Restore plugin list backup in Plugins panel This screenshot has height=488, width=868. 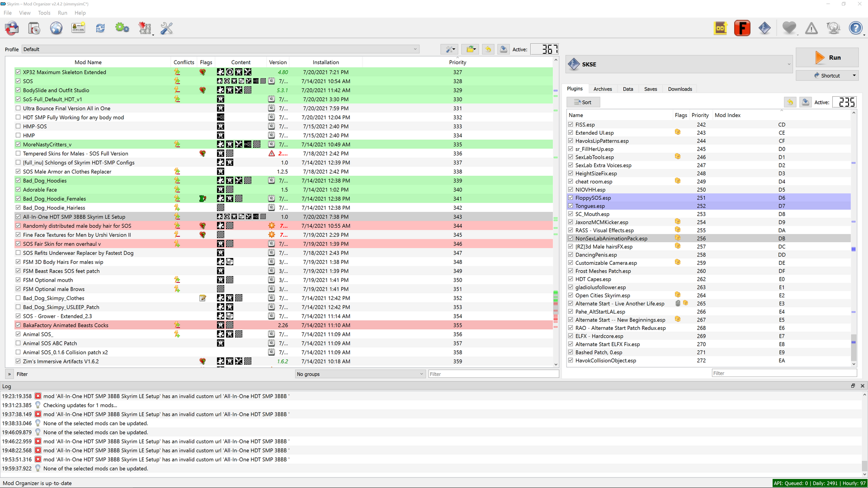[790, 102]
